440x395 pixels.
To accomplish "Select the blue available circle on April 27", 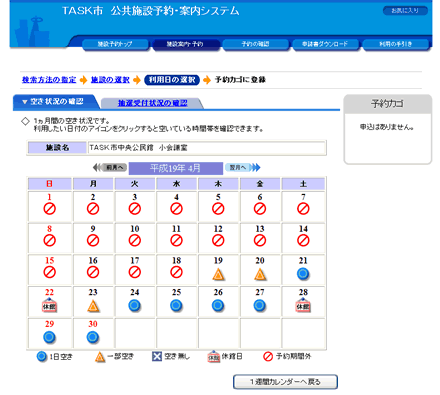I will 260,306.
